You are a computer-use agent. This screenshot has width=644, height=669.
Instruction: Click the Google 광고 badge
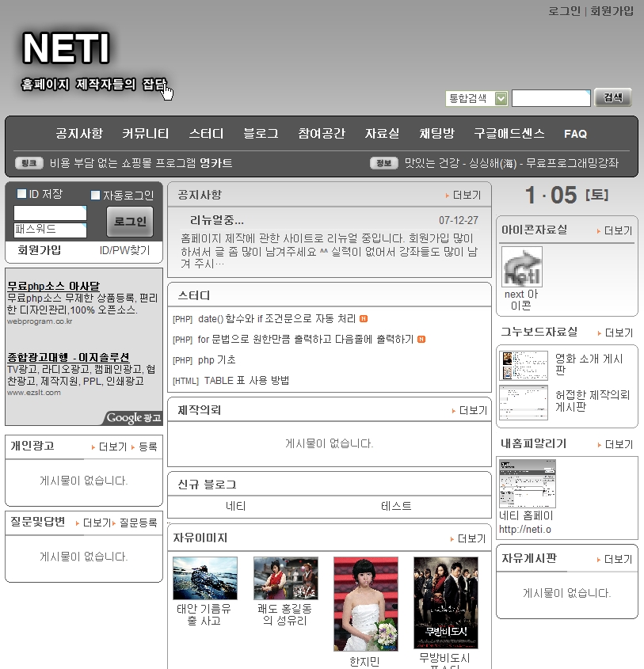point(133,418)
